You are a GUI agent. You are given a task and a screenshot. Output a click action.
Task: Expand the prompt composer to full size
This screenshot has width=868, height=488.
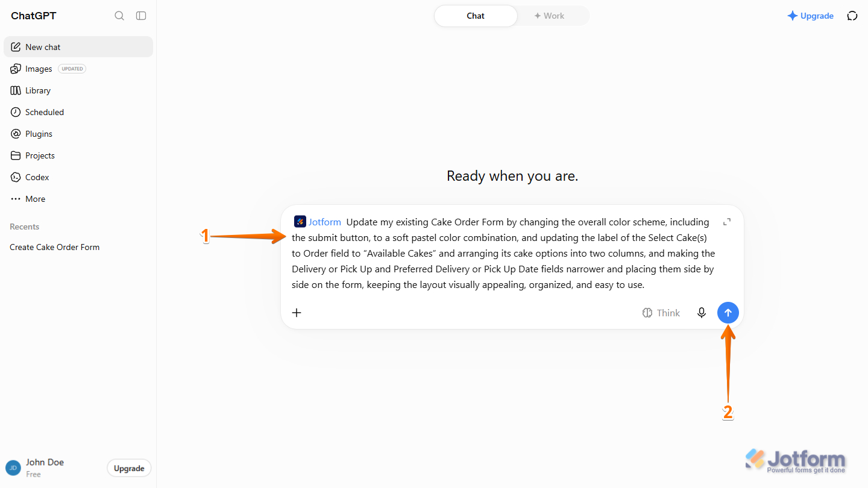(x=727, y=222)
